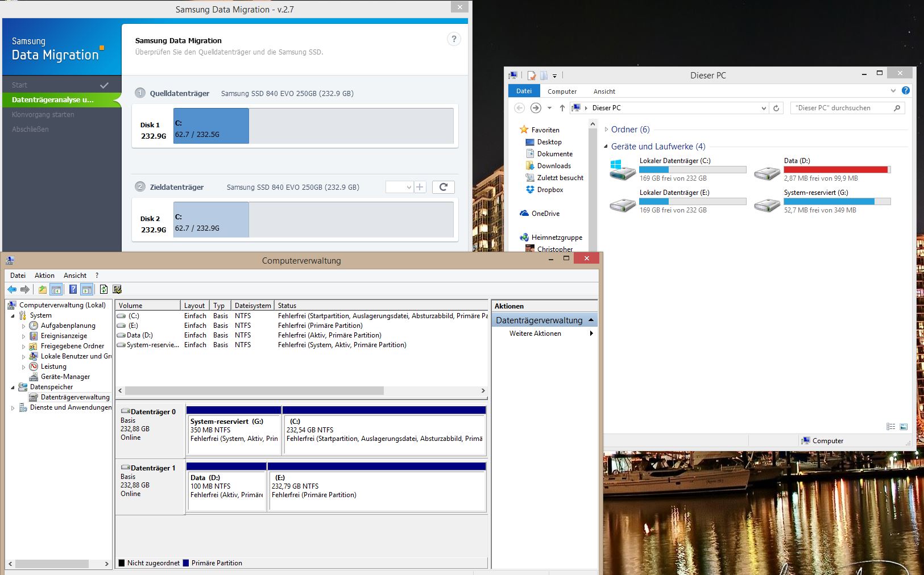Click the search box in Dieser PC

click(847, 108)
